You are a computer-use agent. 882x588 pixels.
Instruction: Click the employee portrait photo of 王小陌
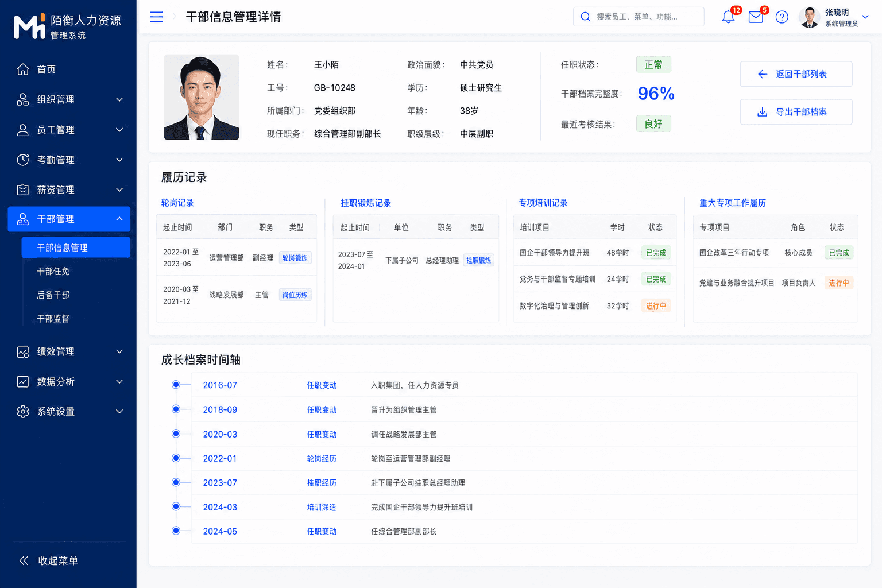pos(202,97)
